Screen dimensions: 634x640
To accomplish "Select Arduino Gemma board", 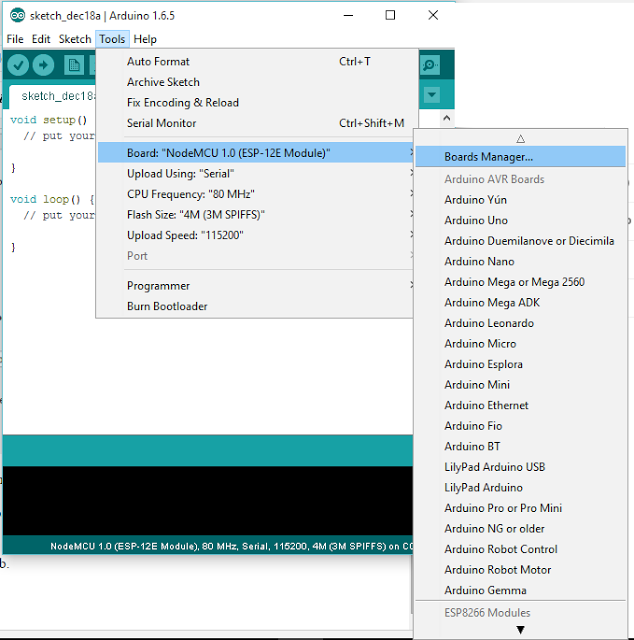I will [x=521, y=590].
